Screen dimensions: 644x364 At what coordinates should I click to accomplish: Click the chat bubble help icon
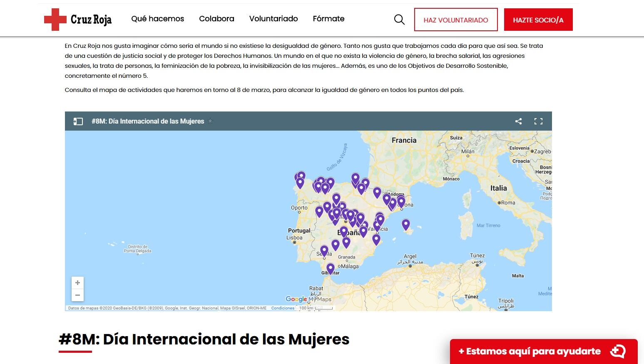coord(618,352)
